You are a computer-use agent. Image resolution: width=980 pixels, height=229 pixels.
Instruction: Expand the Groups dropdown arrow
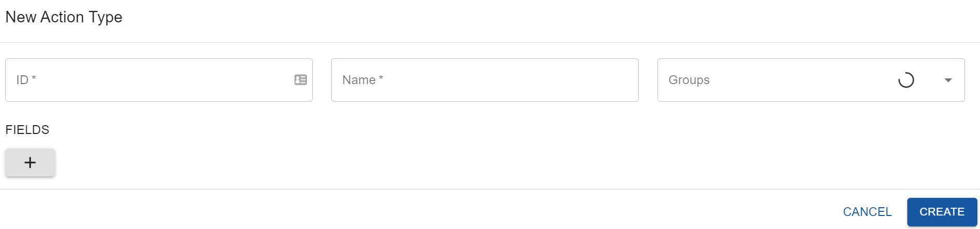coord(948,80)
